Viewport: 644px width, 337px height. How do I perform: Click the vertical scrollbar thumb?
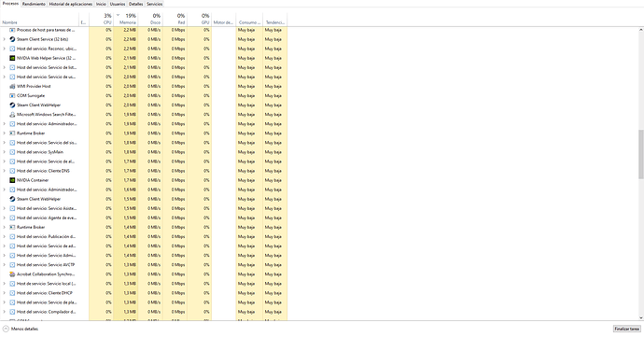click(640, 154)
